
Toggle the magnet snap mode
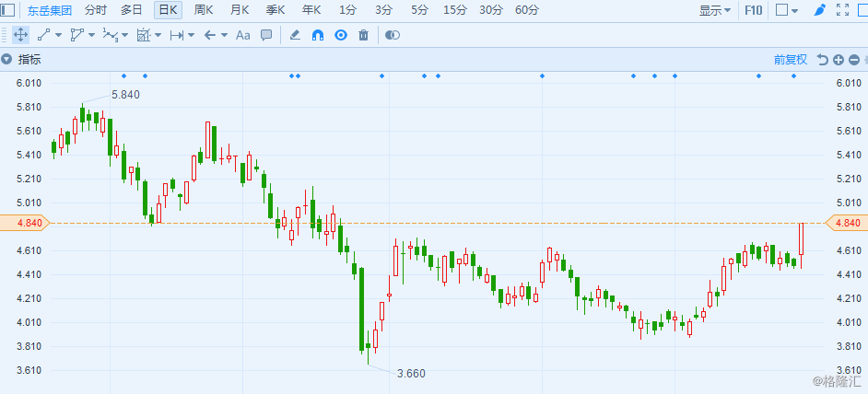pos(318,35)
